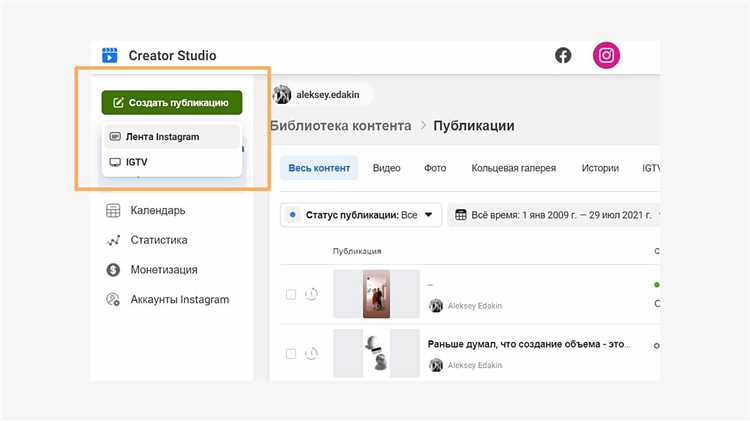Switch to the Фото tab
This screenshot has width=750, height=421.
tap(435, 168)
